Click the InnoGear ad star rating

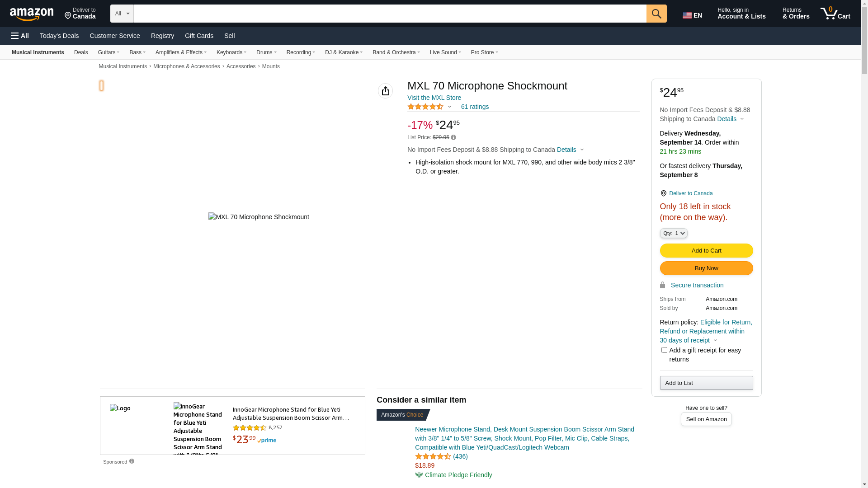250,428
